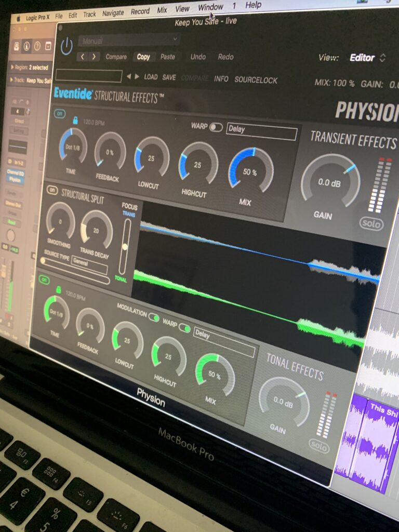Toggle the Library icon in Logic toolbar
Screen dimensions: 399x532
(x=16, y=46)
